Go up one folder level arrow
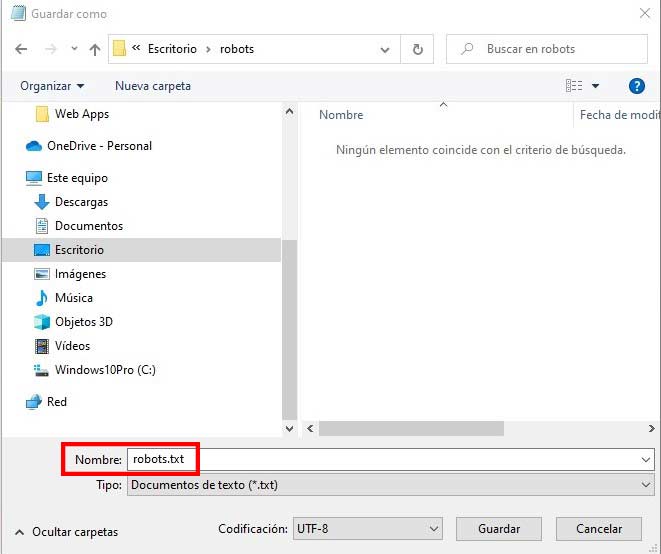 tap(95, 49)
